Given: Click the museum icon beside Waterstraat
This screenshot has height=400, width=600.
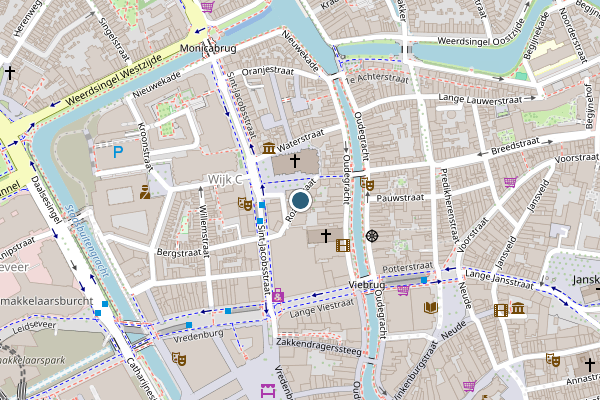Looking at the screenshot, I should [269, 148].
